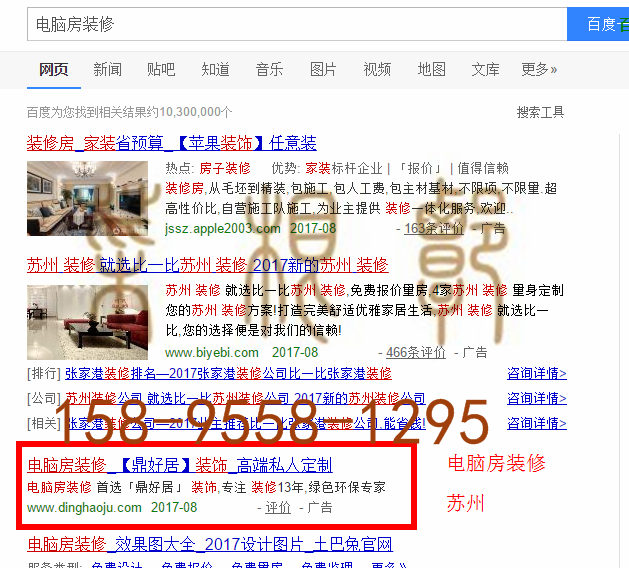
Task: Open the 电脑房装修_【鼎好居】装饰 result title
Action: (180, 465)
